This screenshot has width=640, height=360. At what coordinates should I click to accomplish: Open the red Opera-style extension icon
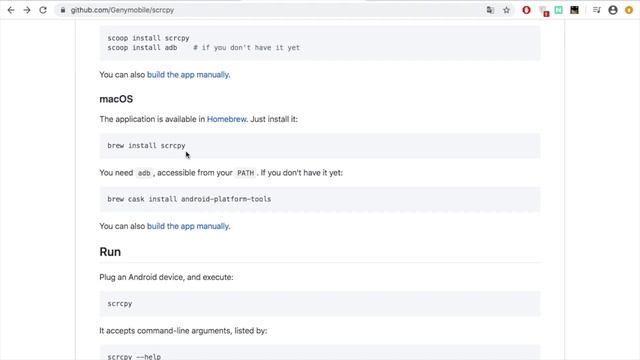tap(527, 10)
